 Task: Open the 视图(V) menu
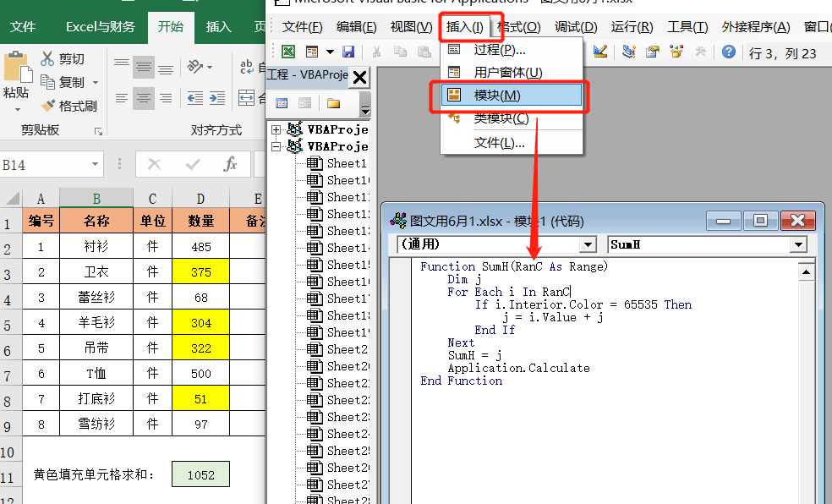411,27
